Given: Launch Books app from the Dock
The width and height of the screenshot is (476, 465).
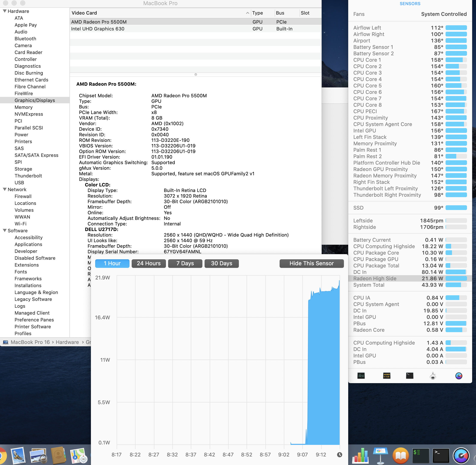Looking at the screenshot, I should [x=401, y=456].
